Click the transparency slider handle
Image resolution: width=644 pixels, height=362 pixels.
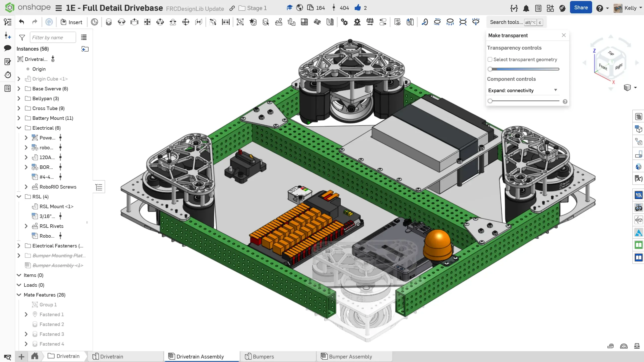(x=490, y=69)
